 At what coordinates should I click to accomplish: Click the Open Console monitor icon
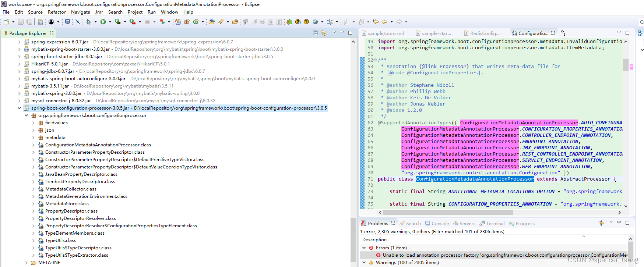click(x=67, y=22)
